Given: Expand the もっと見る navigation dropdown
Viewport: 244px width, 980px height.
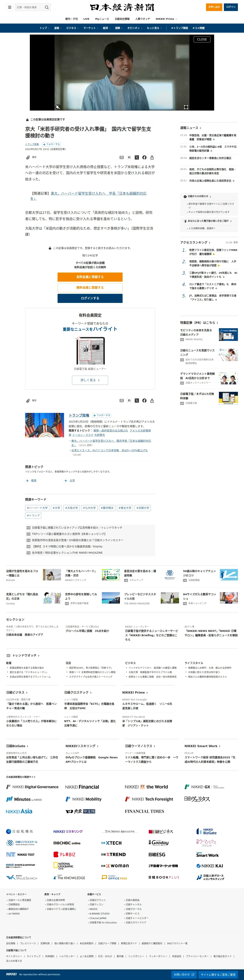Looking at the screenshot, I should coord(154,28).
